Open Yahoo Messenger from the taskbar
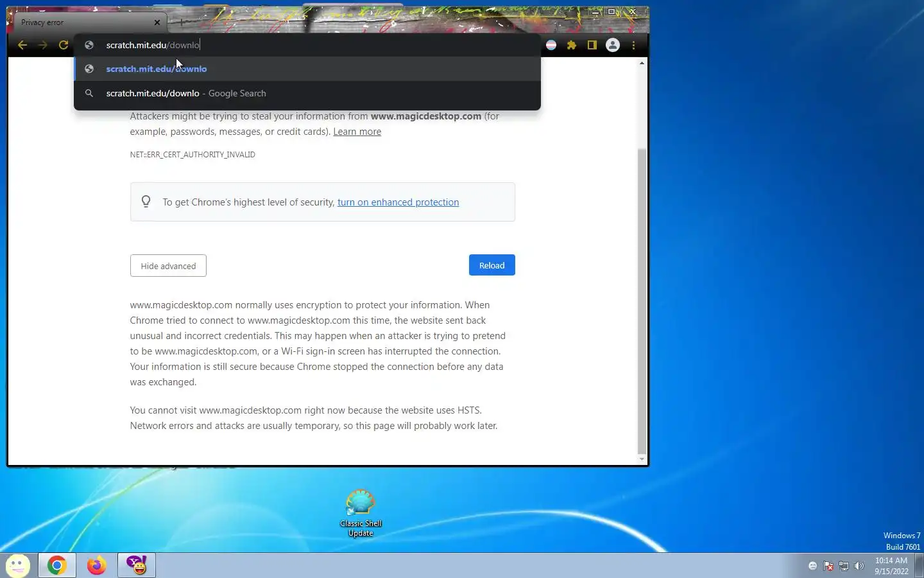This screenshot has width=924, height=578. (x=136, y=565)
